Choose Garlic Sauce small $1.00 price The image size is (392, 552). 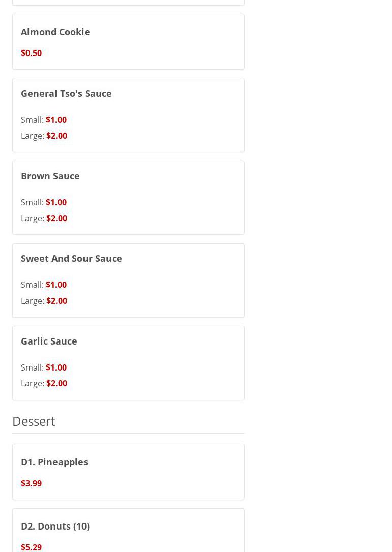click(56, 367)
